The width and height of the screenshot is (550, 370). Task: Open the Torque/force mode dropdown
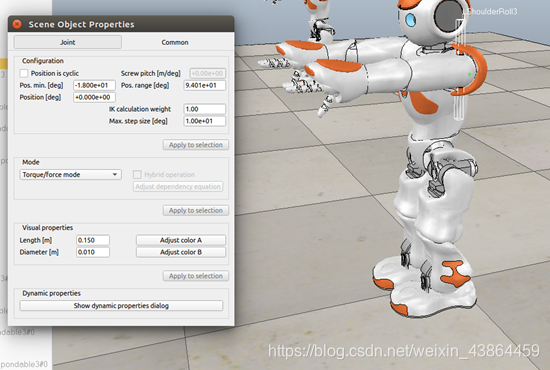click(71, 174)
